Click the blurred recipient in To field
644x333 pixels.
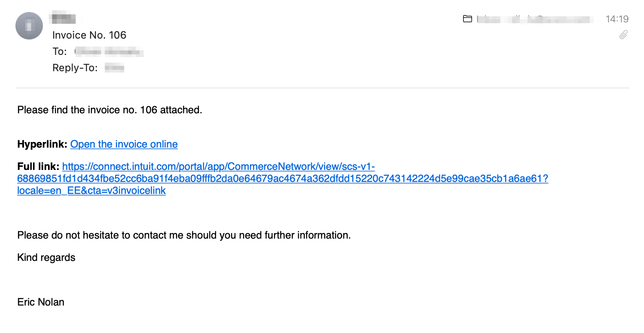[109, 52]
